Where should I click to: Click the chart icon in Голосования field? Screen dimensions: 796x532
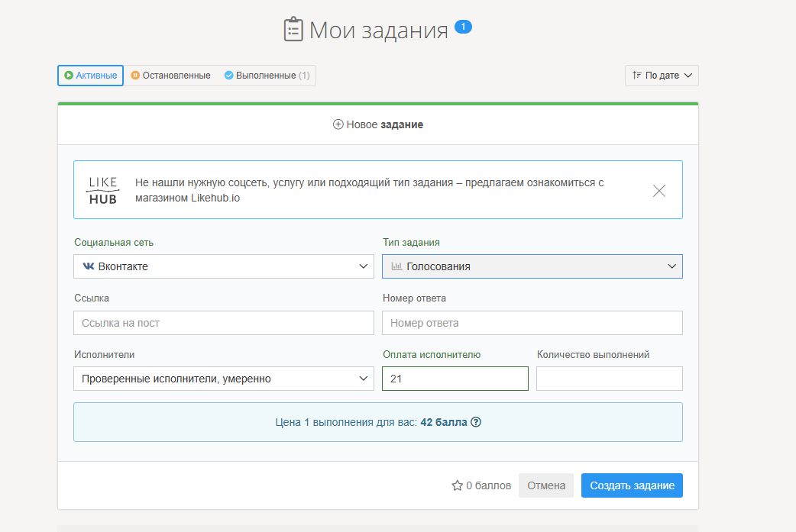tap(396, 266)
